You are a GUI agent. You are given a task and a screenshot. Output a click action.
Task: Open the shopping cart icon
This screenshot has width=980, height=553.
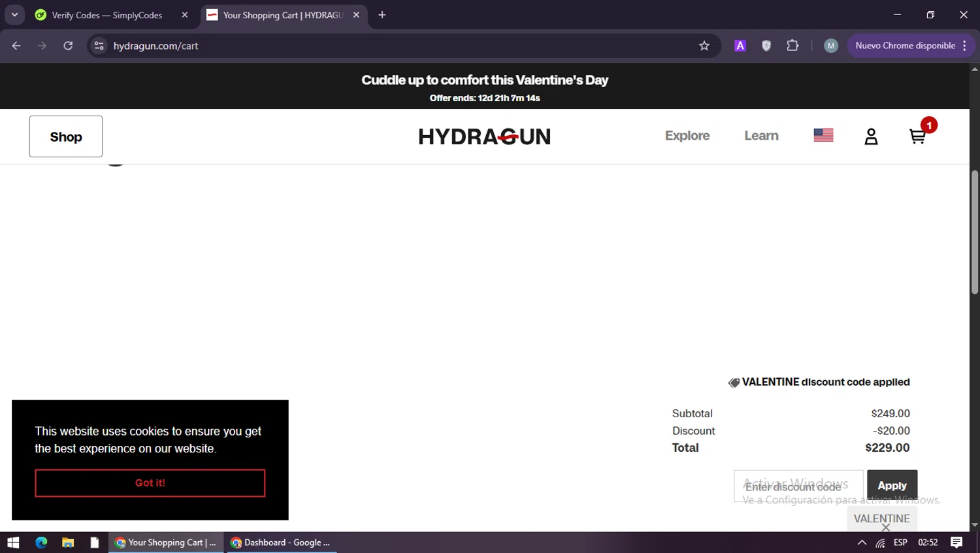point(917,136)
